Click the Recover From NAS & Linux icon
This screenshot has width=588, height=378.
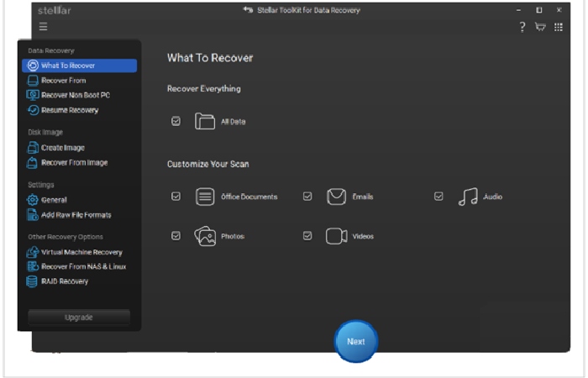[33, 266]
